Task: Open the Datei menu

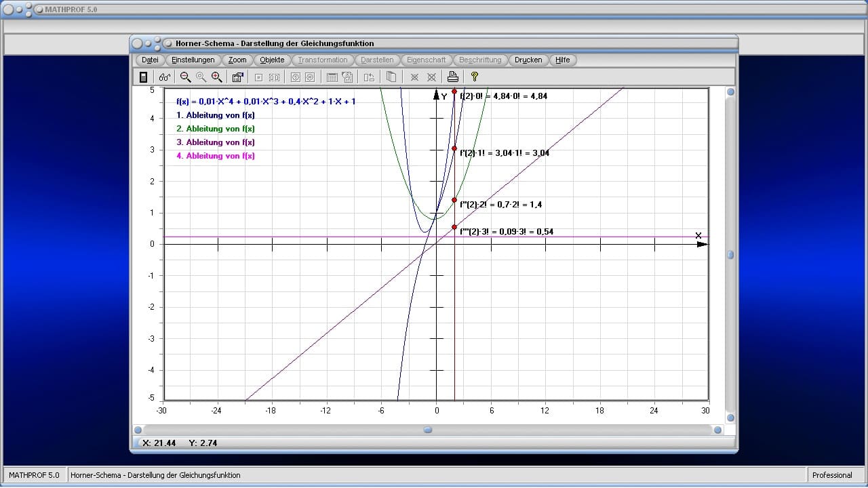Action: (150, 60)
